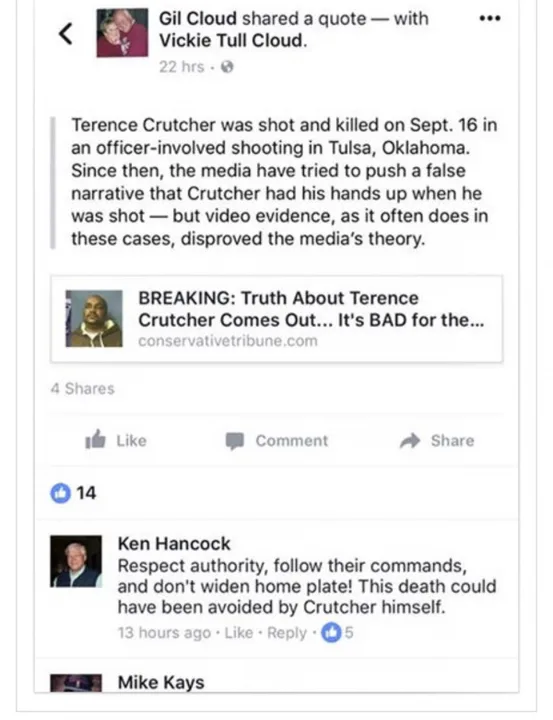Viewport: 553px width, 720px height.
Task: Open Vickie Tull Cloud's profile link
Action: click(x=231, y=40)
